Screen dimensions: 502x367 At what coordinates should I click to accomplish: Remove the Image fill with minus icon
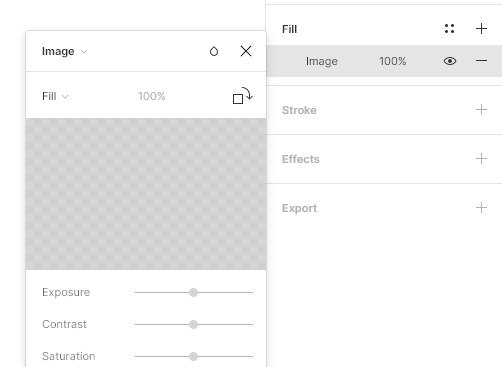pos(481,61)
